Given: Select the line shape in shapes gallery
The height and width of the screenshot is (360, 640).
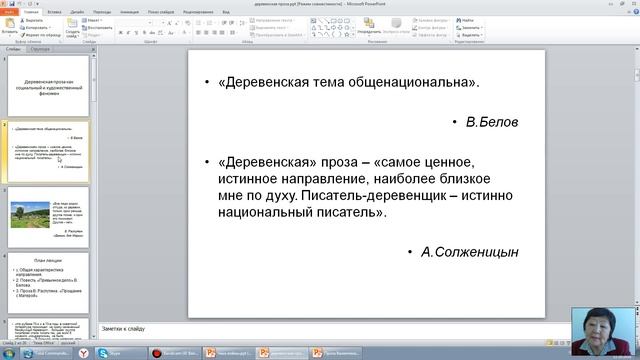Looking at the screenshot, I should 320,21.
